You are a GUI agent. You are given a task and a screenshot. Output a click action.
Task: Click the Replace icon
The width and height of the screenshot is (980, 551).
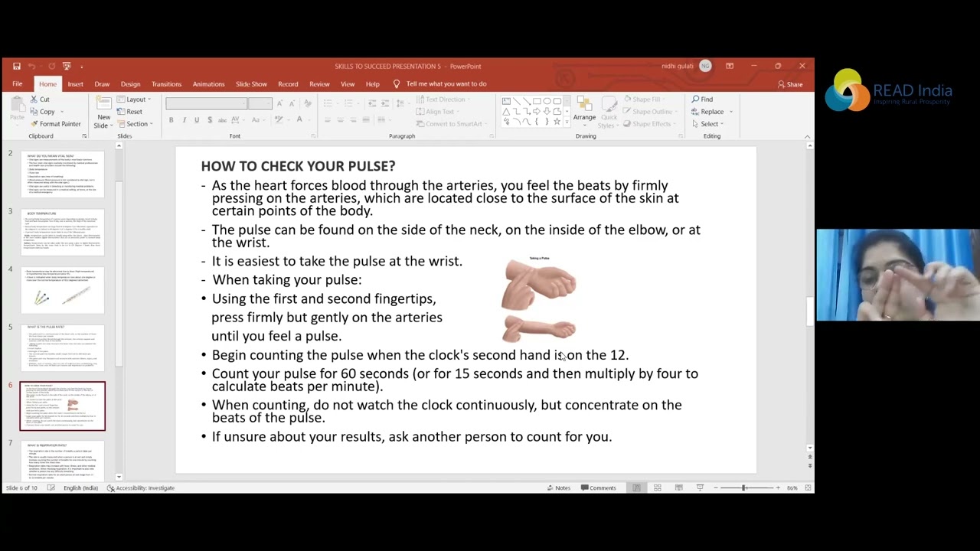[695, 112]
